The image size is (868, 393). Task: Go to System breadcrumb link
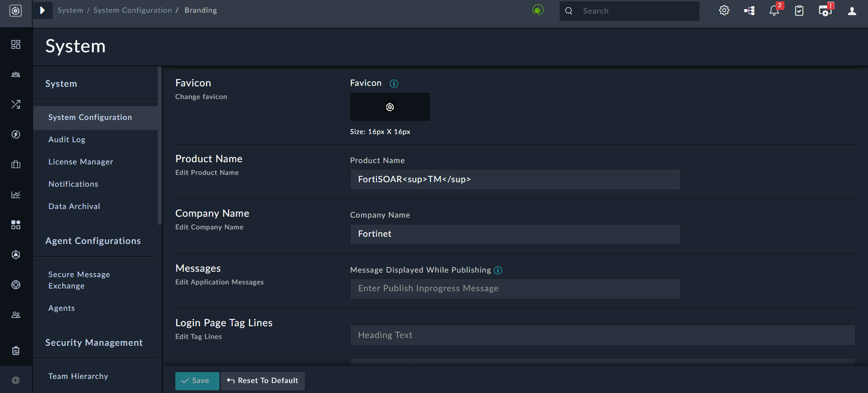[70, 10]
